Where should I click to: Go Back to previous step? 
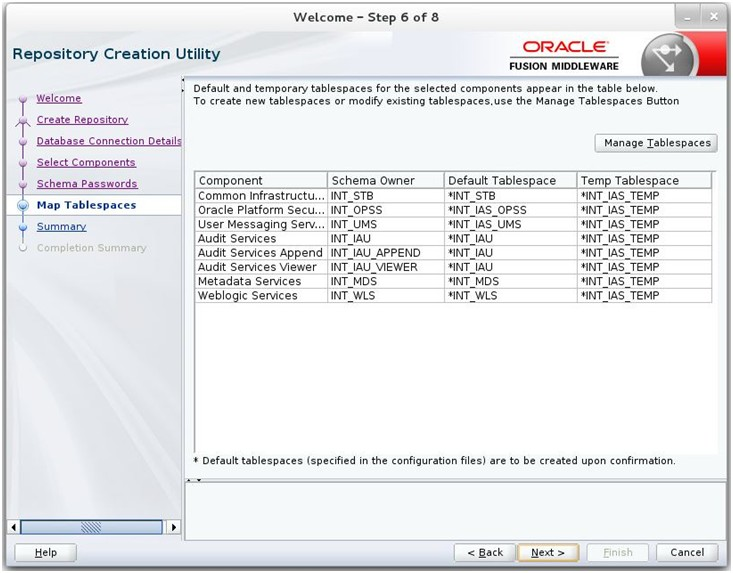(485, 552)
